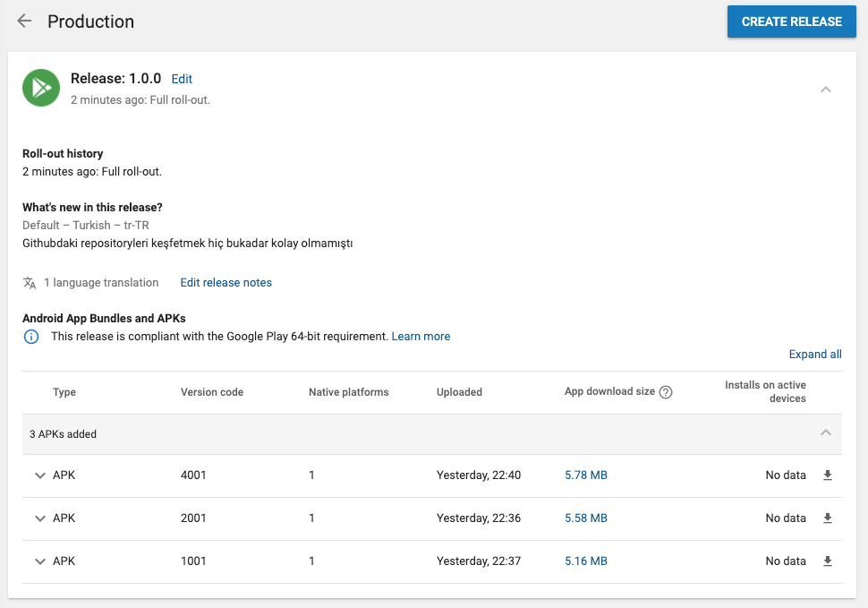Expand the APK row with version 1001
The height and width of the screenshot is (608, 868).
[x=39, y=561]
